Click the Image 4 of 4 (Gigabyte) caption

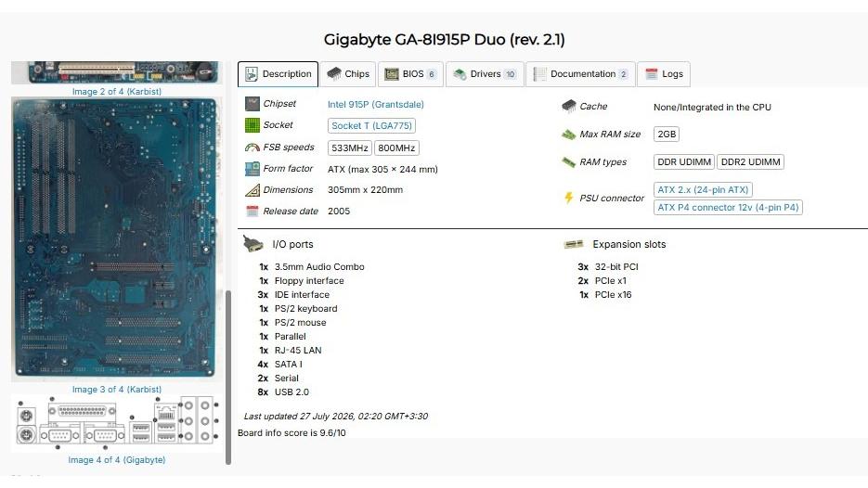pyautogui.click(x=116, y=460)
